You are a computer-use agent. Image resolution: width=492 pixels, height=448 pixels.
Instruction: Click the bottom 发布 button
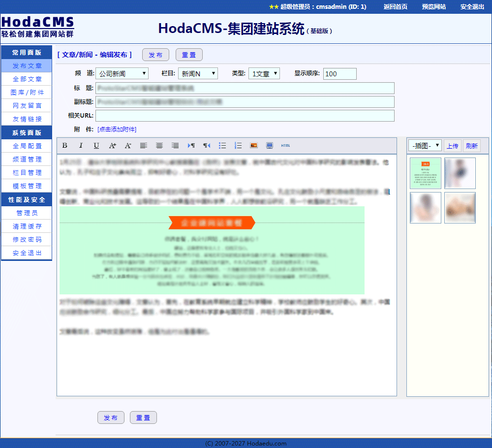click(x=111, y=417)
